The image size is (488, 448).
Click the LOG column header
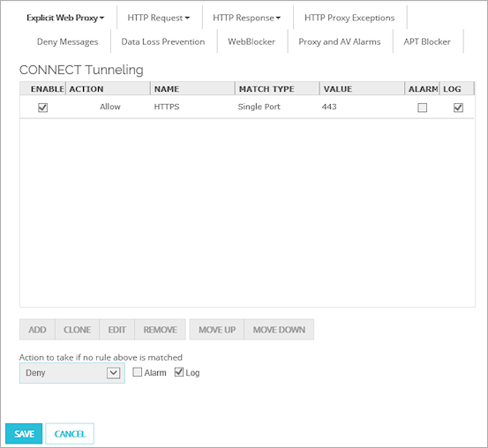pyautogui.click(x=457, y=89)
